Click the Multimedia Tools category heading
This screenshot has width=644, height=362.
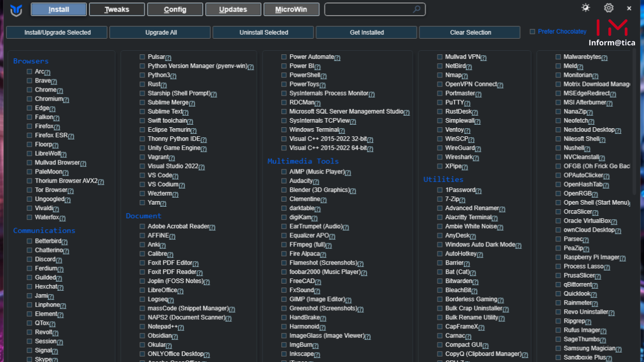[x=303, y=161]
